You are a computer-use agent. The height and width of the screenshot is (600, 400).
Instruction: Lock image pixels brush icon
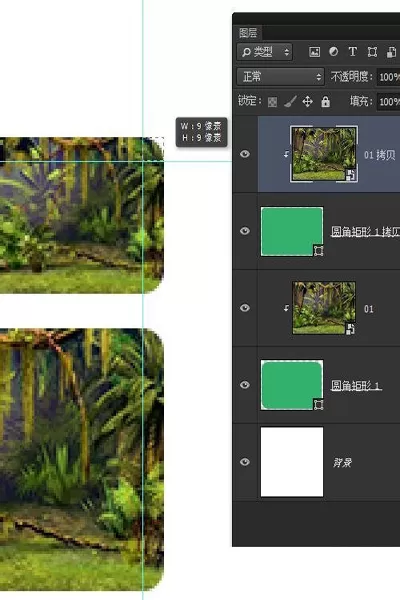pos(291,101)
